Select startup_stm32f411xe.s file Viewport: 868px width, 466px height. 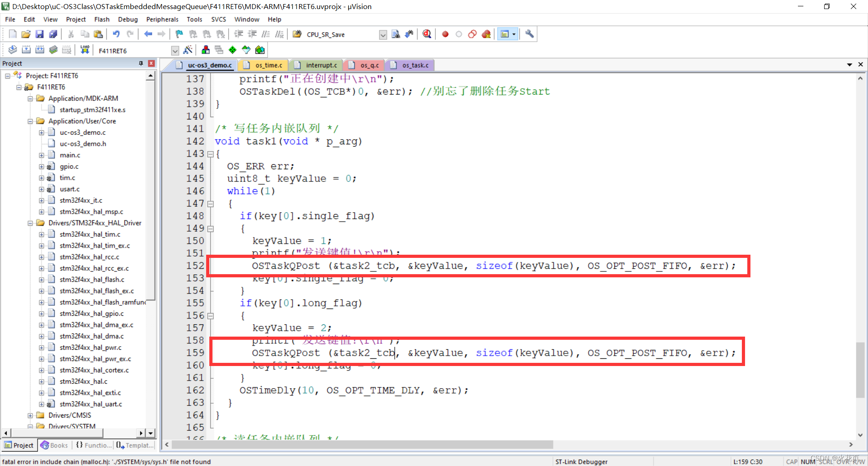pos(93,110)
